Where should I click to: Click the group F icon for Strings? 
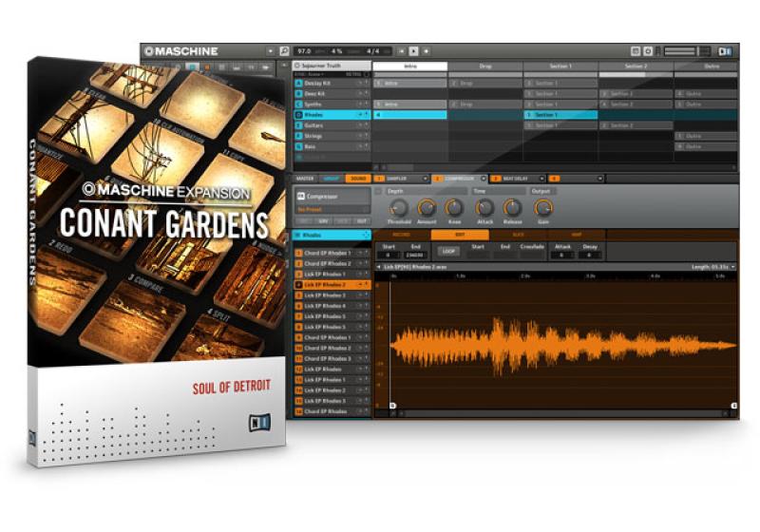pyautogui.click(x=298, y=136)
